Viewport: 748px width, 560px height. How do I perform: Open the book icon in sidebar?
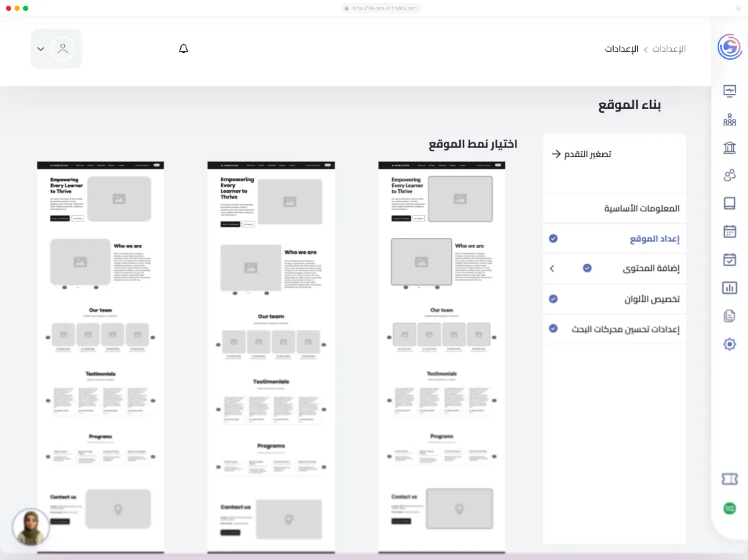point(729,203)
